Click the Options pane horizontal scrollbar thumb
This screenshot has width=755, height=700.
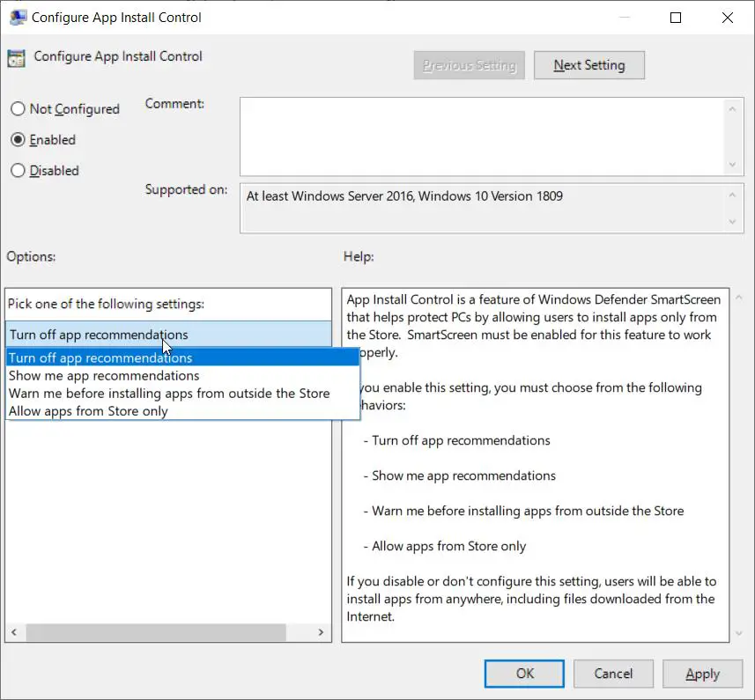(x=156, y=632)
